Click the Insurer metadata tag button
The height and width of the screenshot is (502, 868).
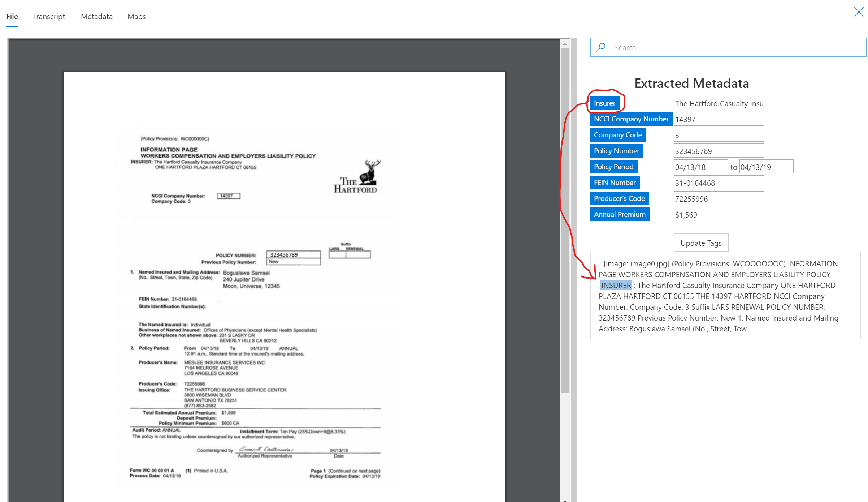tap(605, 102)
